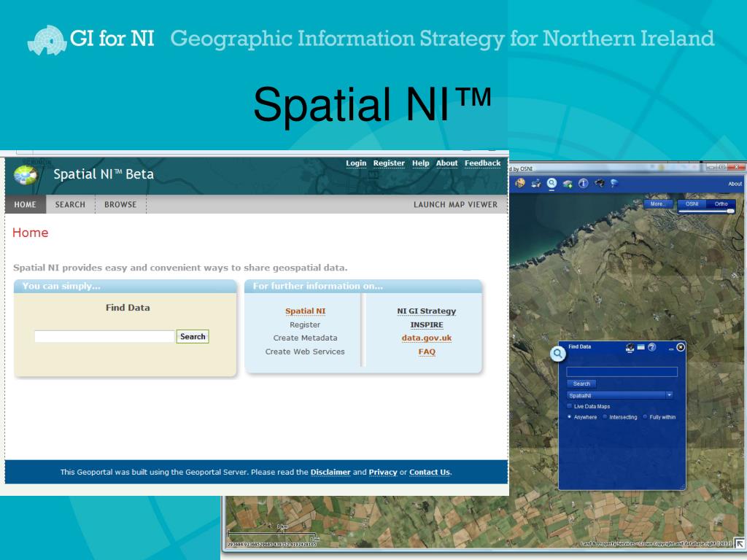Viewport: 747px width, 560px height.
Task: Open the data.gov.uk link
Action: click(426, 338)
